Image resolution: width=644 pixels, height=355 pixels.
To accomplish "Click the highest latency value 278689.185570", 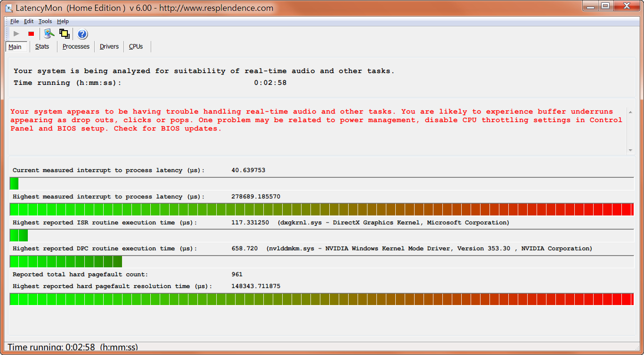I will click(x=256, y=197).
